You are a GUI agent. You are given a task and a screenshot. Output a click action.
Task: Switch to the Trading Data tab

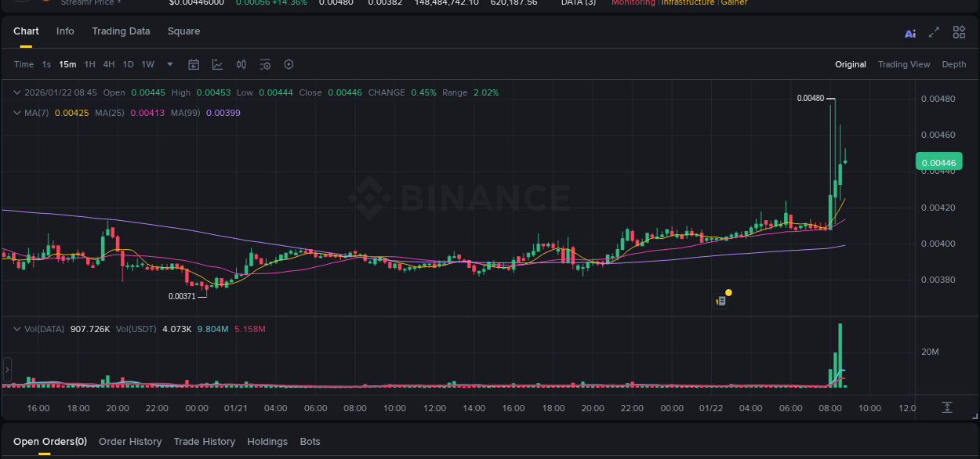(121, 31)
